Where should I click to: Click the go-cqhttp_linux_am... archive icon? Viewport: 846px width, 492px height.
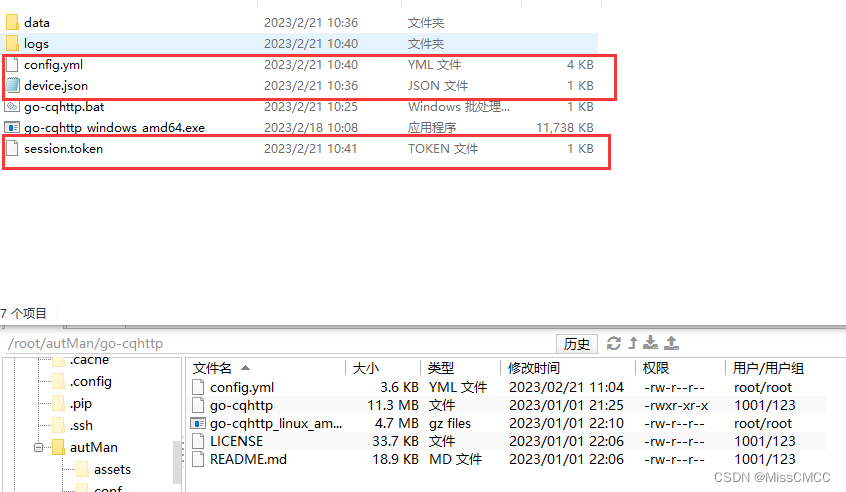point(198,423)
